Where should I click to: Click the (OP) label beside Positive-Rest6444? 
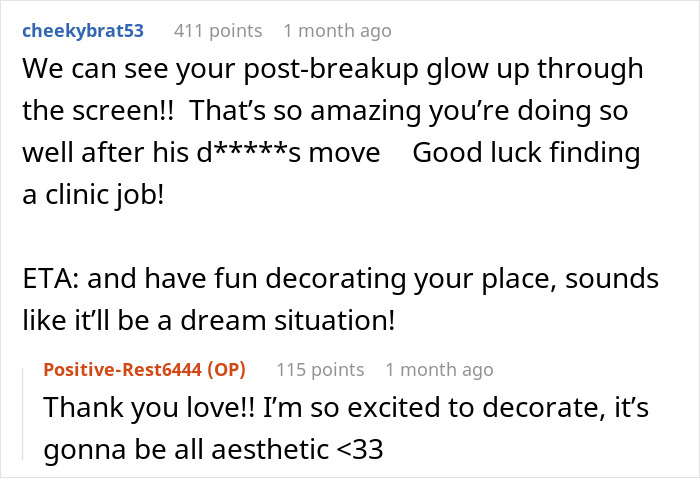[x=226, y=370]
